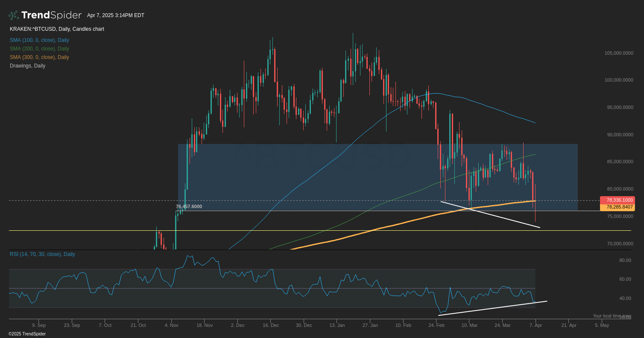Click the 76,457.6000 price level annotation
644x338 pixels.
[x=189, y=206]
